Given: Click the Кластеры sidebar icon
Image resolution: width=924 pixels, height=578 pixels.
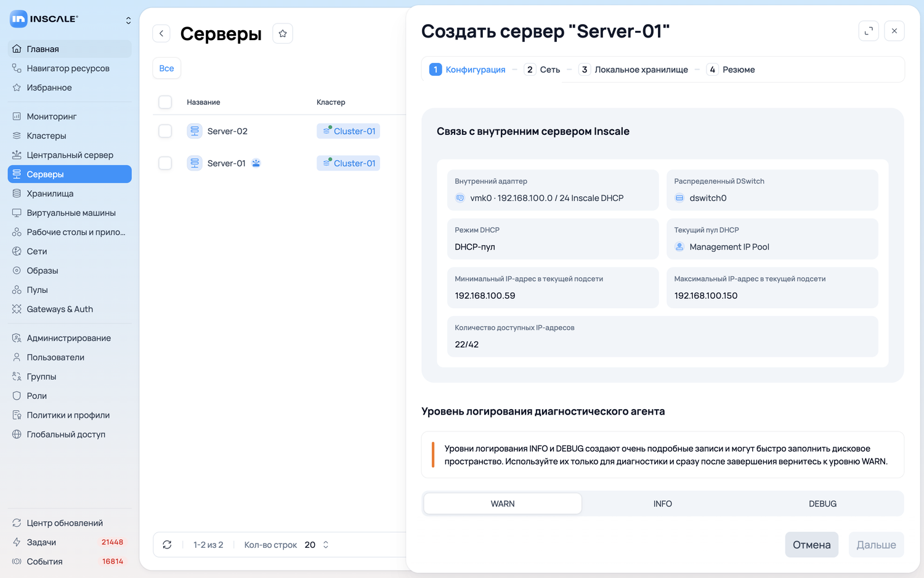Looking at the screenshot, I should 17,136.
